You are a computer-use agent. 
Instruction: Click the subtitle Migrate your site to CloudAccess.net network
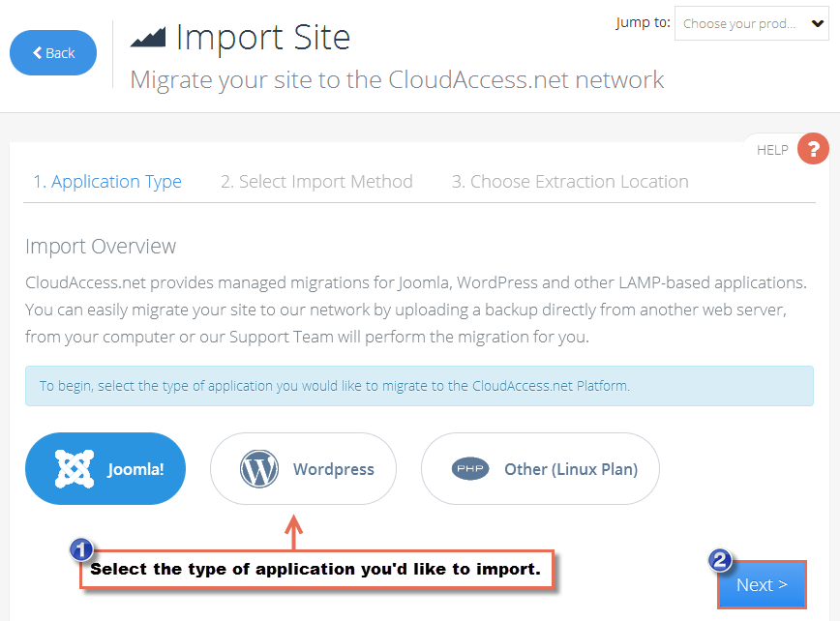point(397,79)
